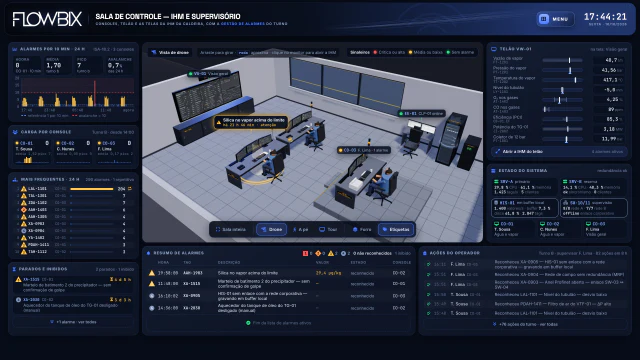Screen dimensions: 640x360
Task: Expand +76 ações do turno - ver todas
Action: (525, 324)
